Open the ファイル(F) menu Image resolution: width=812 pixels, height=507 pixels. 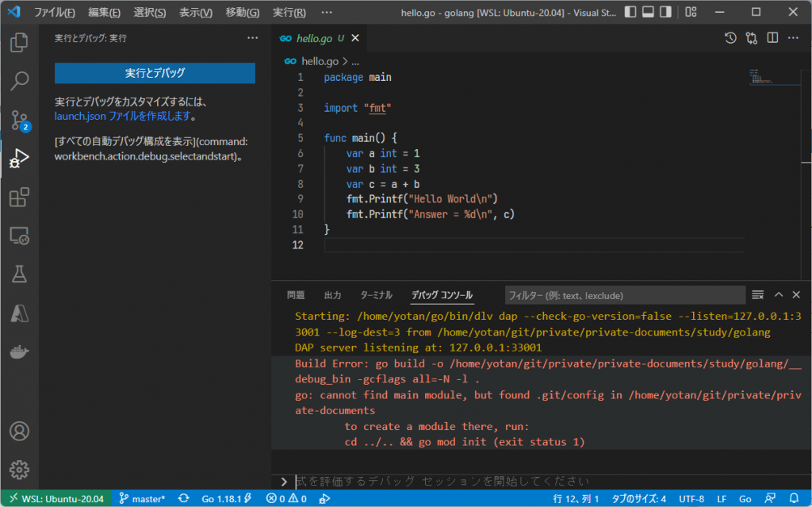coord(55,13)
